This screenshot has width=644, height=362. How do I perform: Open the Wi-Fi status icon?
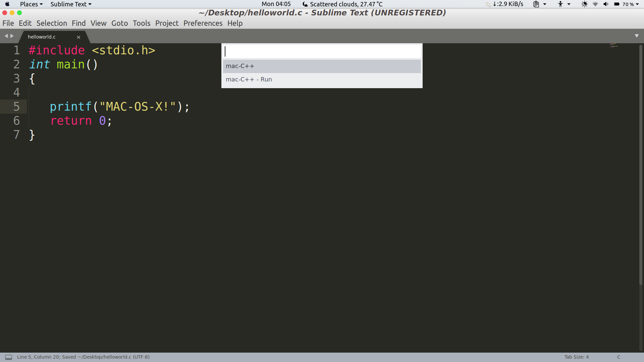pyautogui.click(x=595, y=4)
